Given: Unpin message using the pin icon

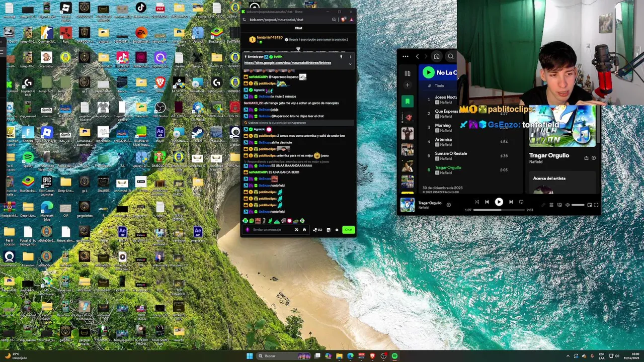Looking at the screenshot, I should click(341, 57).
